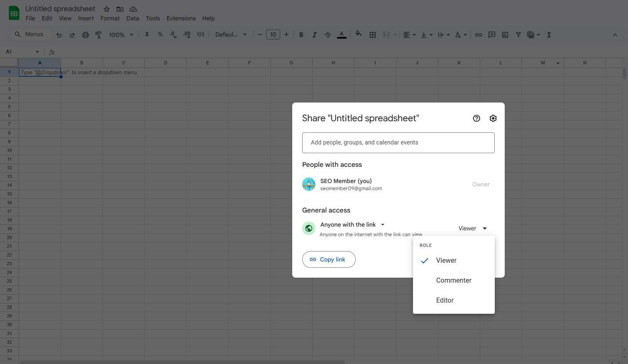628x364 pixels.
Task: Collapse the toolbar with up chevron
Action: click(615, 35)
